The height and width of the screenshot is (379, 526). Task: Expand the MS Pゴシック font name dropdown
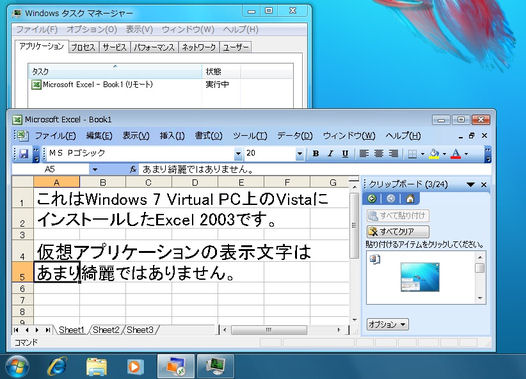[238, 154]
